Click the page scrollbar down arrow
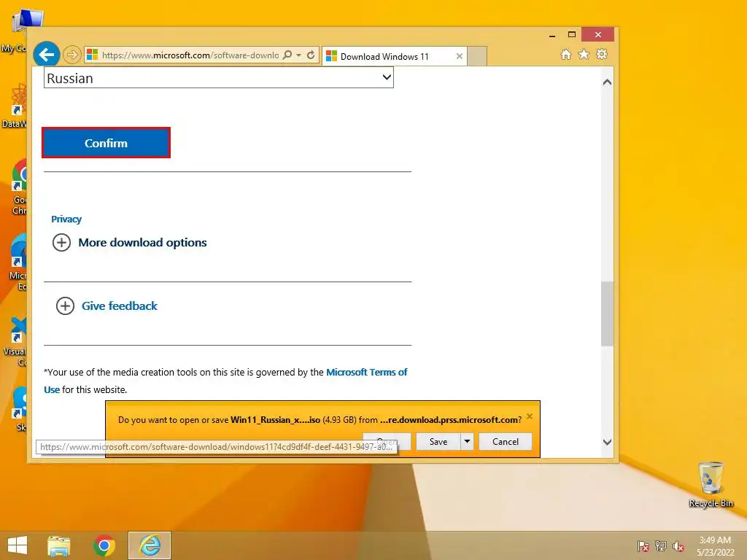 click(x=607, y=442)
